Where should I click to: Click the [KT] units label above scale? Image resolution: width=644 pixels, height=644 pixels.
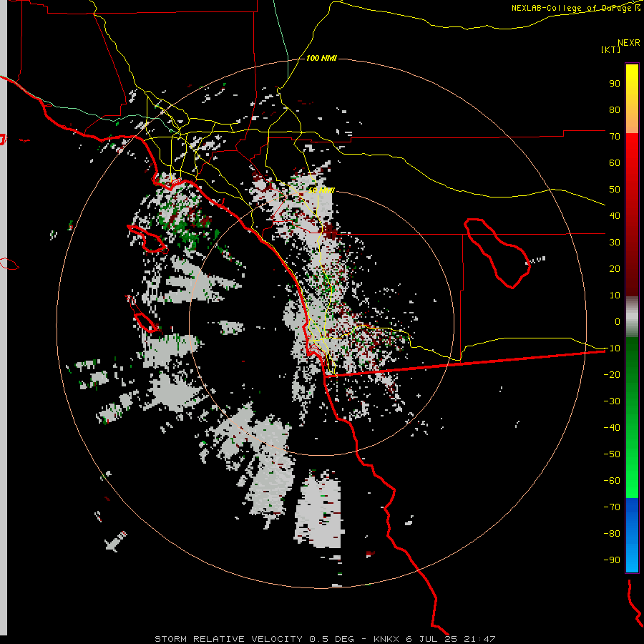[x=610, y=49]
